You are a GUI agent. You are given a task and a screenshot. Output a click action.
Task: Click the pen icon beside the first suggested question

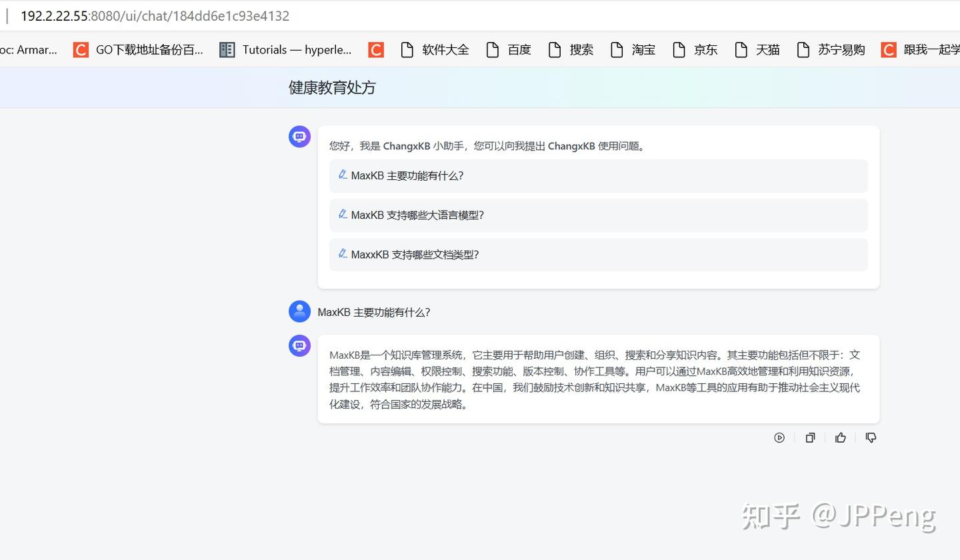(343, 175)
